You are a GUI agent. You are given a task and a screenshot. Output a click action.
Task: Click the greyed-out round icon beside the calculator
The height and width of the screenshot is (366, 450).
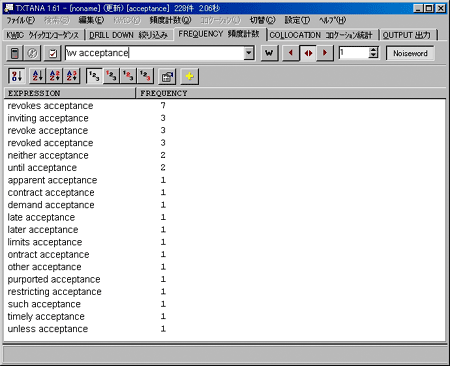pyautogui.click(x=32, y=53)
